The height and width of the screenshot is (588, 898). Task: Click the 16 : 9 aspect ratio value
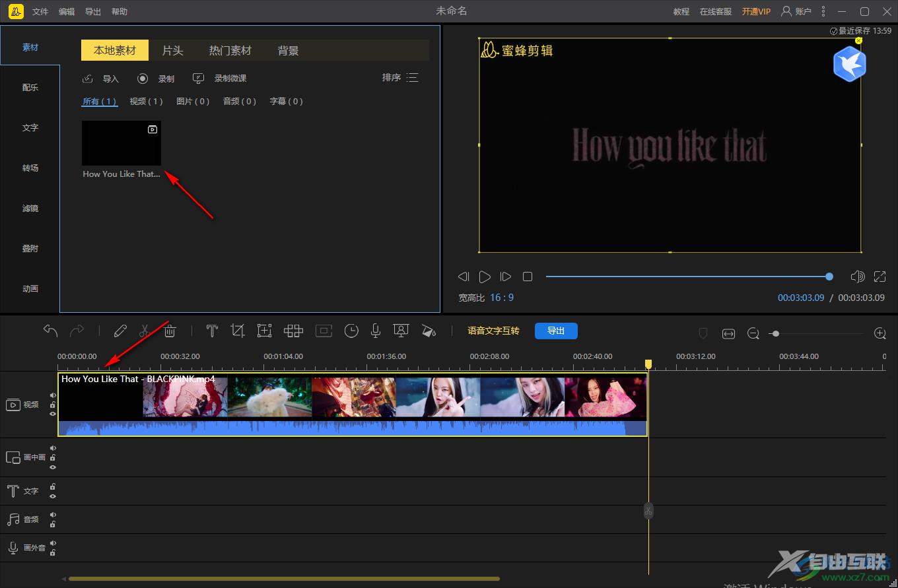[x=502, y=298]
